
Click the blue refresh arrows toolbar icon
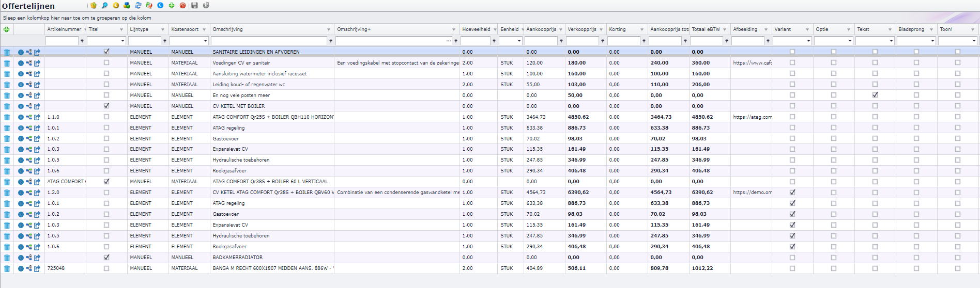point(138,5)
